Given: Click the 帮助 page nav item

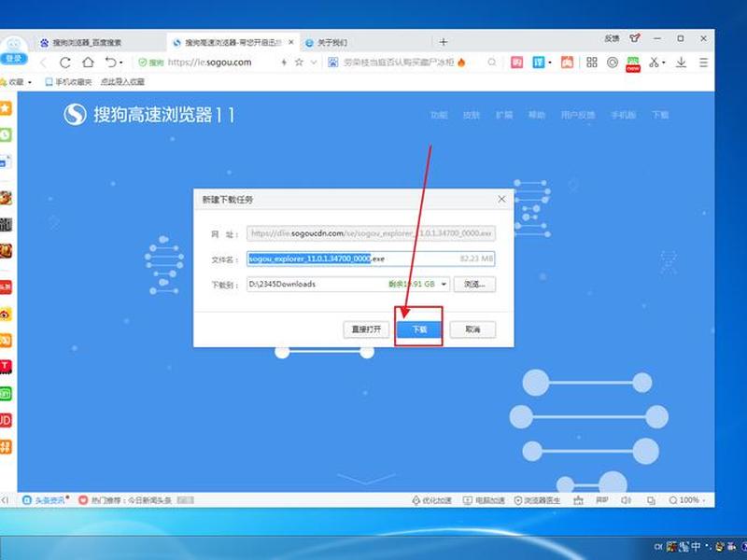Looking at the screenshot, I should pyautogui.click(x=536, y=115).
